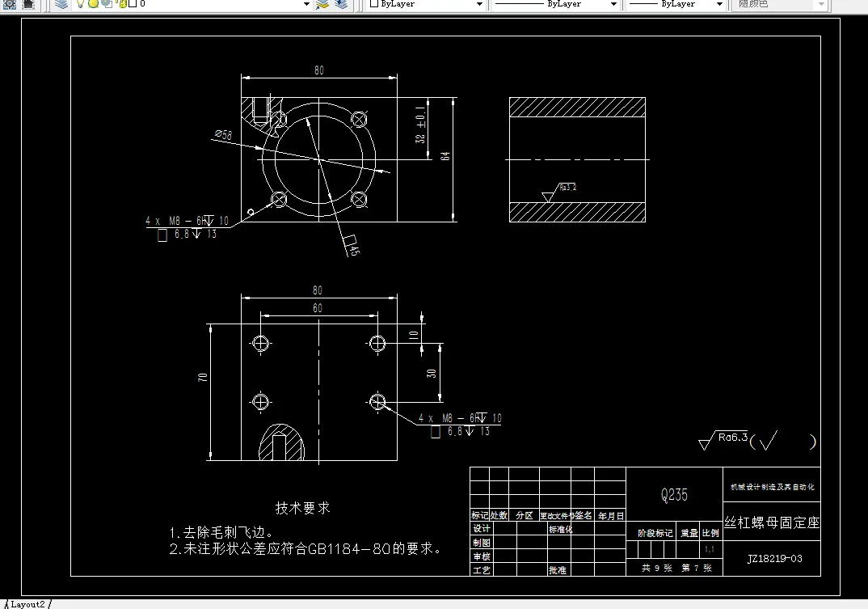Select the 阶段标记 title block cell
The height and width of the screenshot is (609, 868).
(655, 533)
